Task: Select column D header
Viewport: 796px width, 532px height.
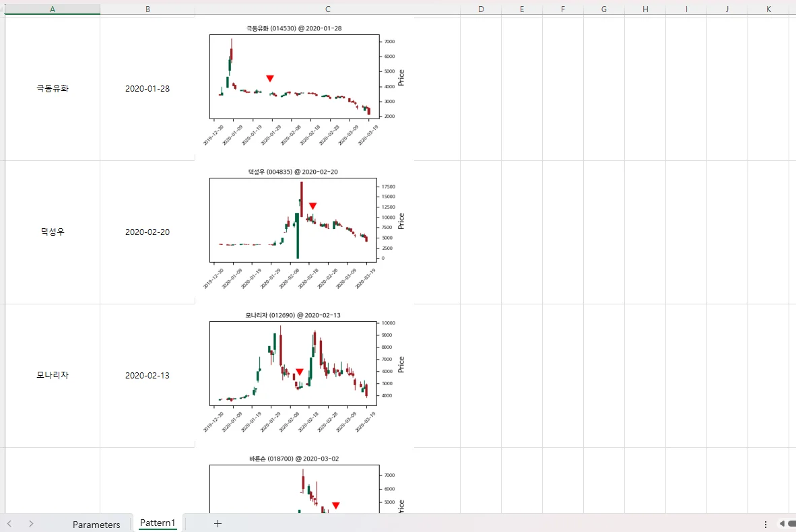Action: tap(481, 9)
